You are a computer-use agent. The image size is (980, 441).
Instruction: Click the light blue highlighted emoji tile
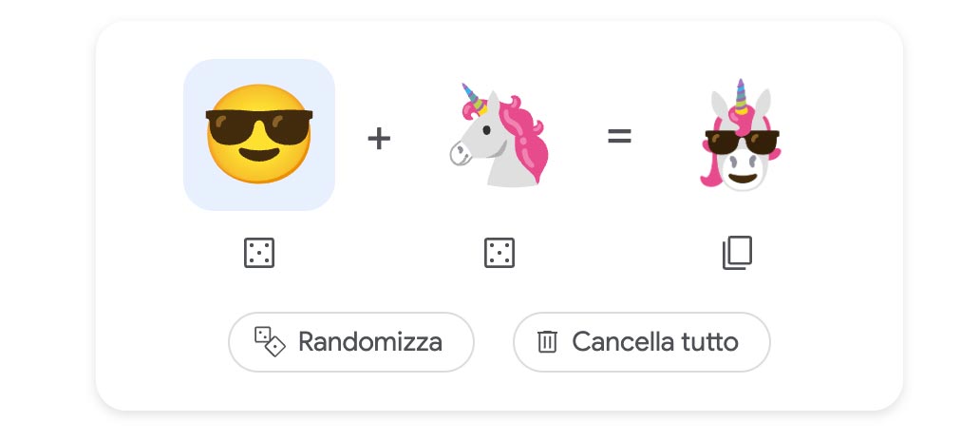point(258,135)
